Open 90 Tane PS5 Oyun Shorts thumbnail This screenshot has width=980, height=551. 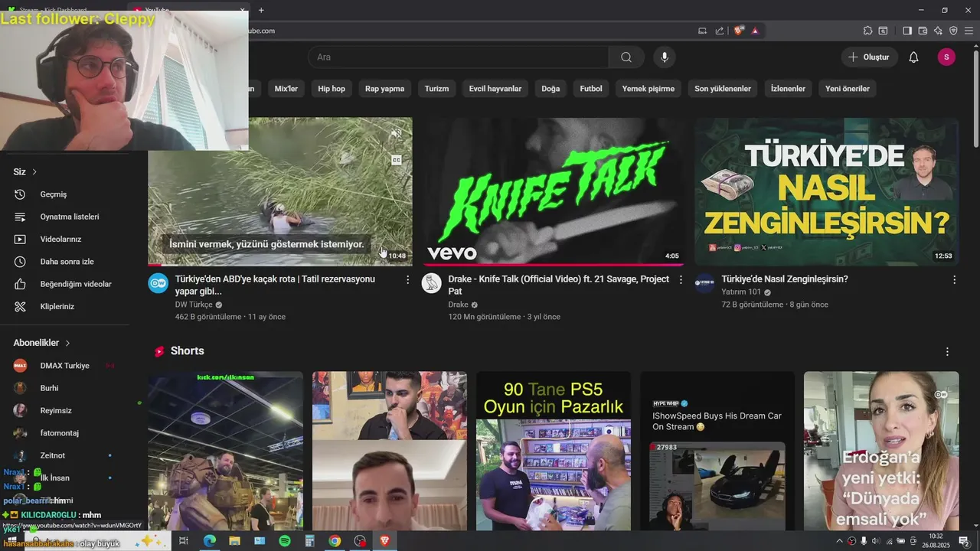point(554,452)
